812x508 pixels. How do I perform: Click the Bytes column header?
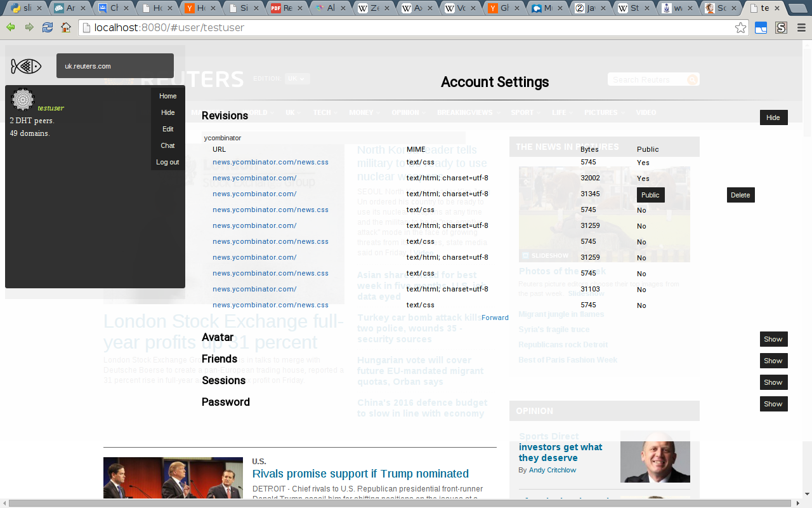589,149
